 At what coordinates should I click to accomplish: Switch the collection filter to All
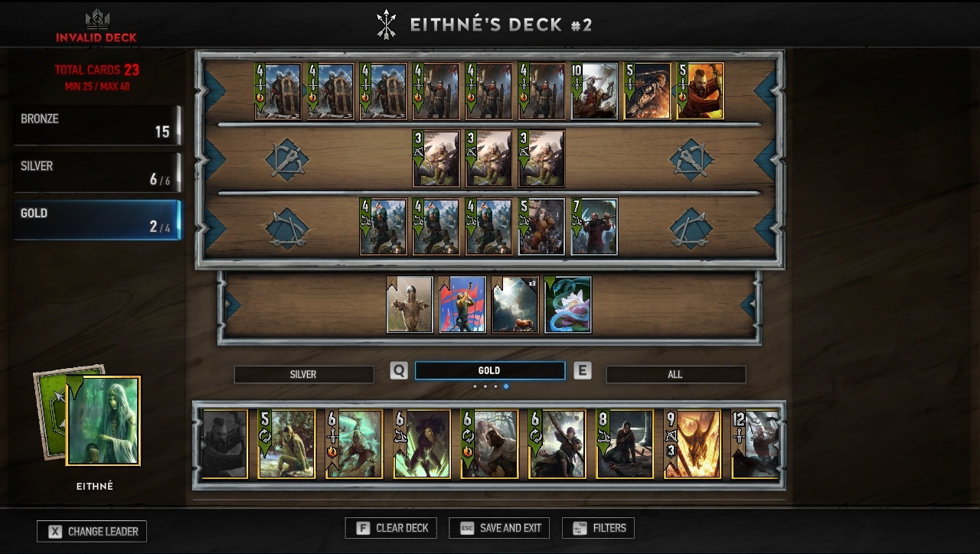click(x=675, y=374)
